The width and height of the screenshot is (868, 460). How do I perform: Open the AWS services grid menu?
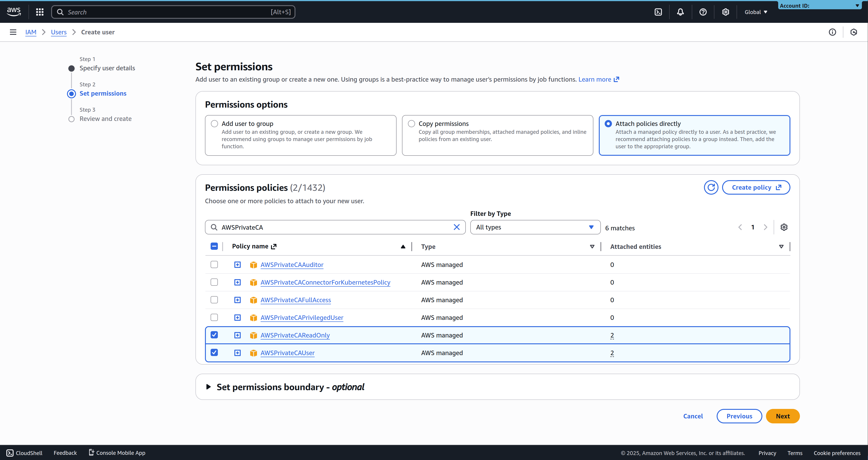(x=40, y=12)
